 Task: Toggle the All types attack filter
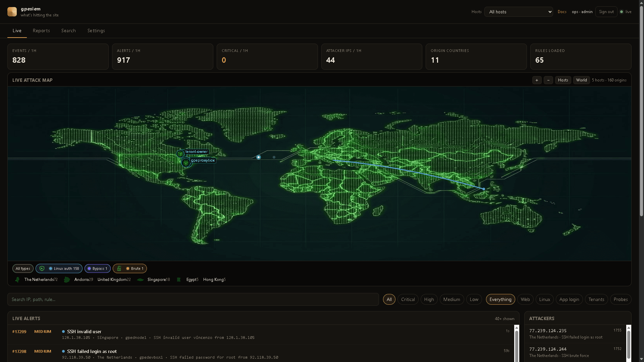pyautogui.click(x=23, y=268)
